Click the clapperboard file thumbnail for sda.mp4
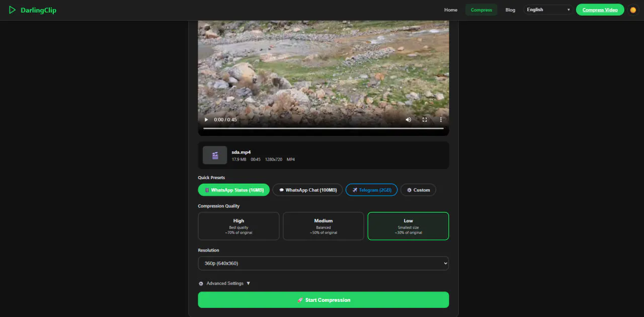Screen dimensions: 644x317 click(x=215, y=155)
